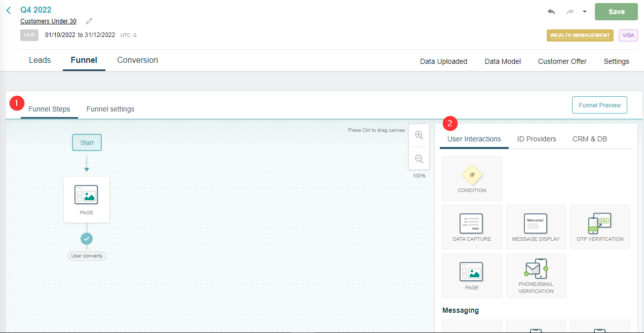Switch to ID Providers tab
The image size is (644, 333).
point(537,139)
